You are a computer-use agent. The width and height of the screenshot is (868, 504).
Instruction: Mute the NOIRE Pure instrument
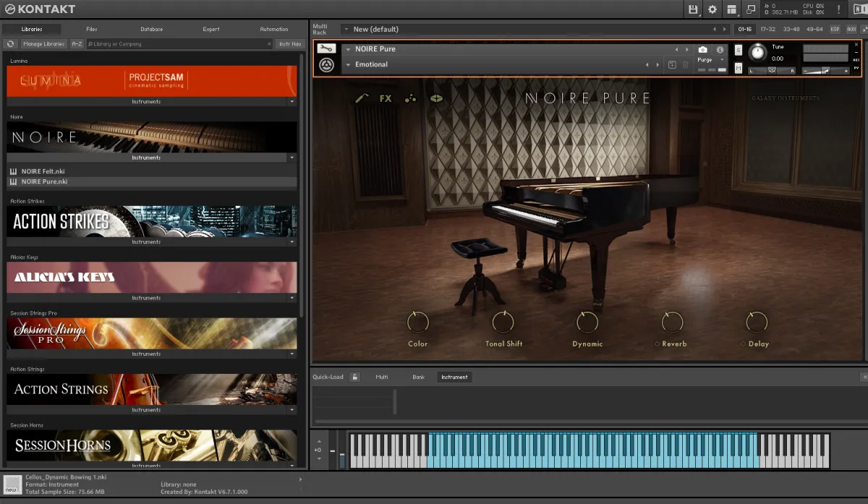pyautogui.click(x=739, y=68)
